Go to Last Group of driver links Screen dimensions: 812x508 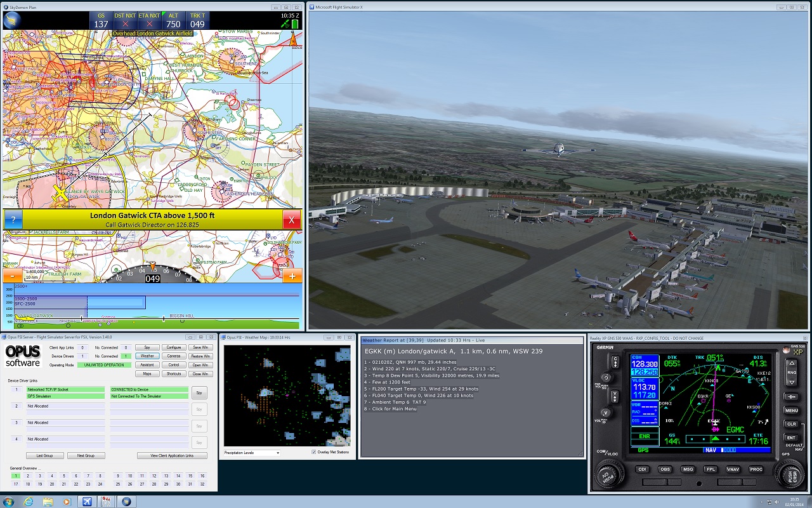[44, 456]
